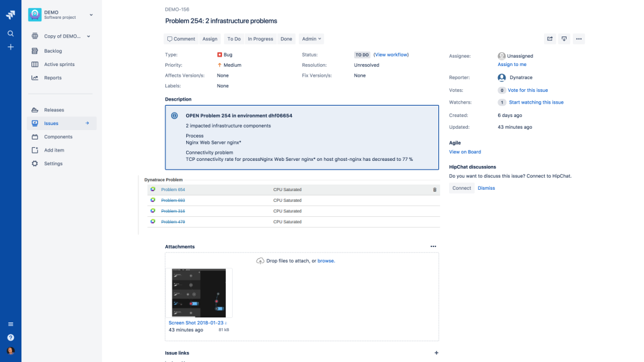Image resolution: width=644 pixels, height=362 pixels.
Task: Open the Attachments options menu
Action: pyautogui.click(x=433, y=246)
